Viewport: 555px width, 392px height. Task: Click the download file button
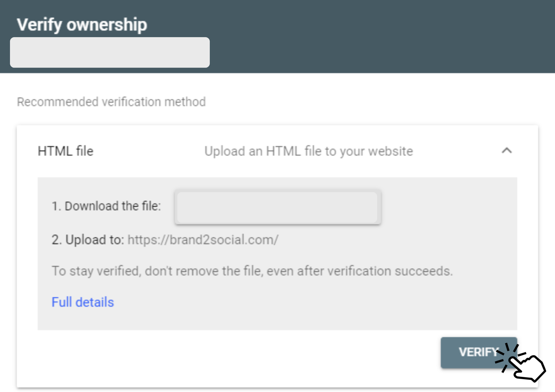(277, 207)
